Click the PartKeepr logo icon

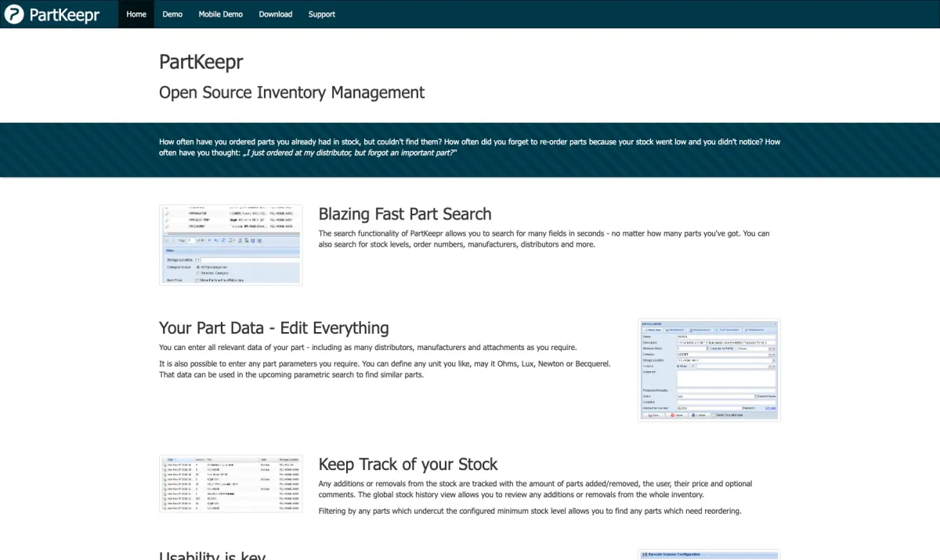(x=13, y=13)
